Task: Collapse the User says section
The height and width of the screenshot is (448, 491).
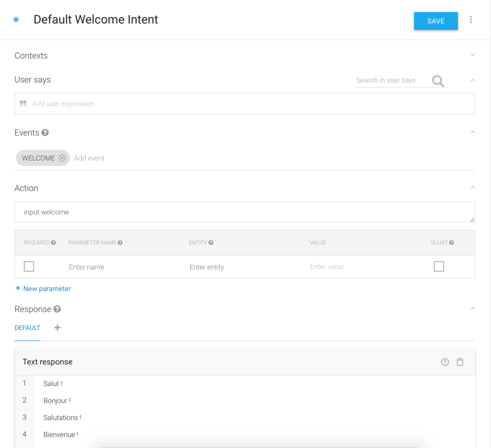Action: click(x=472, y=80)
